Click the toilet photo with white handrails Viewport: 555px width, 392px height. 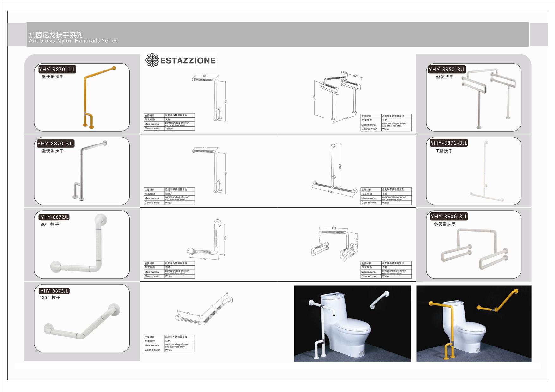click(x=352, y=323)
